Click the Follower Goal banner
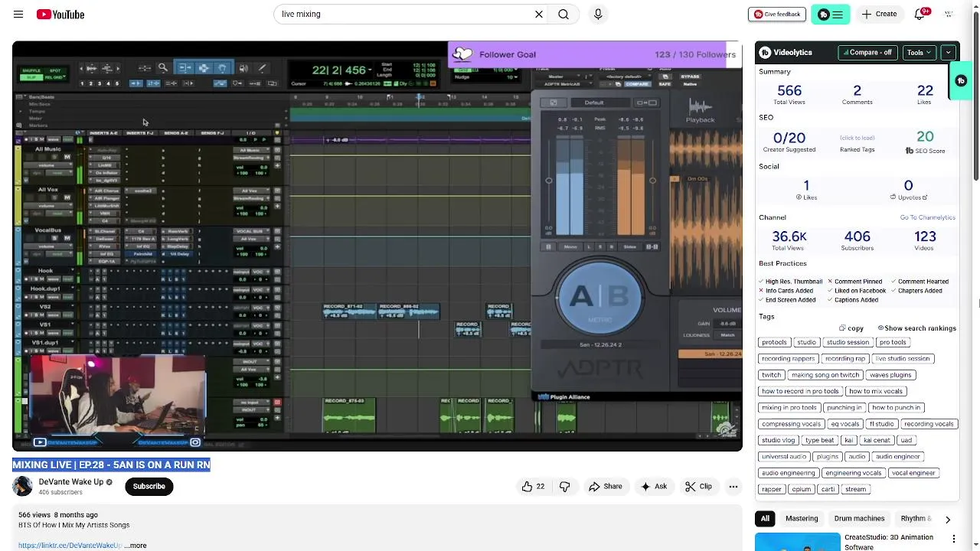 tap(594, 54)
